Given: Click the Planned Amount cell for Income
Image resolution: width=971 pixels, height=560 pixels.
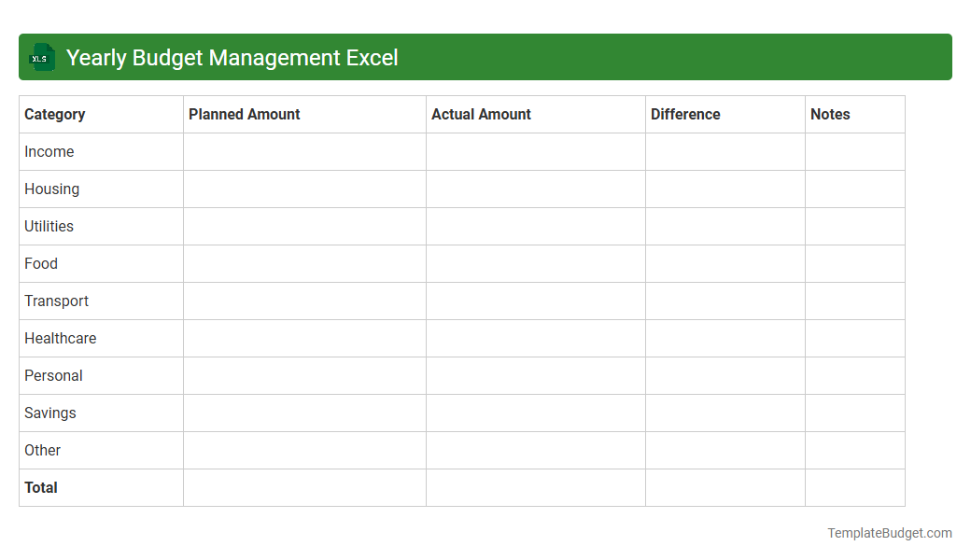Looking at the screenshot, I should (304, 151).
